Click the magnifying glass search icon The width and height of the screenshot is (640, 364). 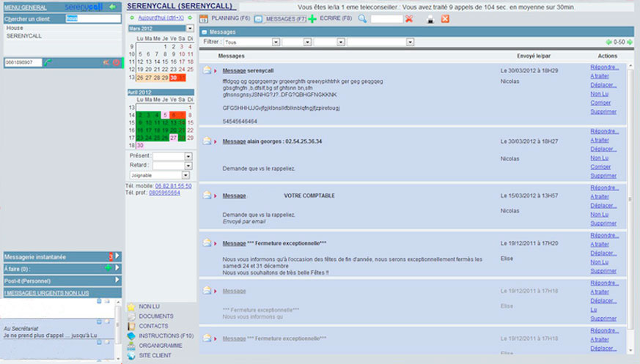click(x=362, y=19)
